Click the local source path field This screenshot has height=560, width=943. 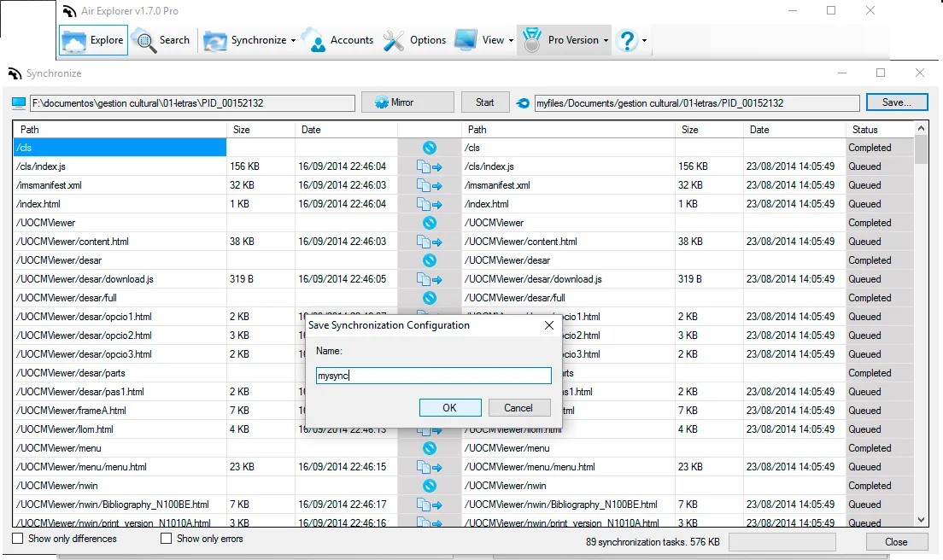[192, 103]
